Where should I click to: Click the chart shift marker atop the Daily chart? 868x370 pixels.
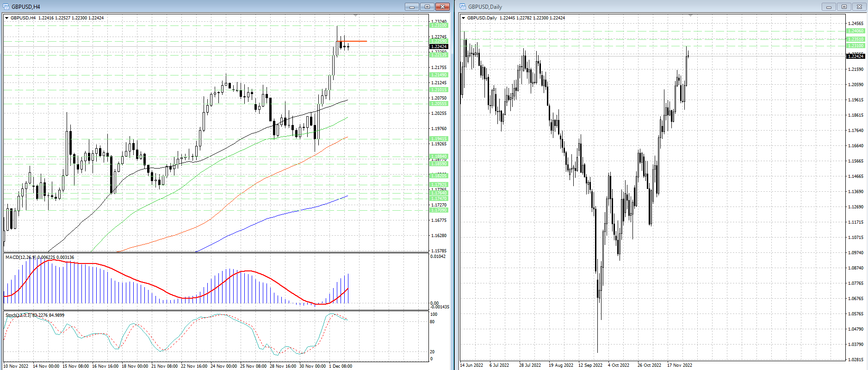690,15
